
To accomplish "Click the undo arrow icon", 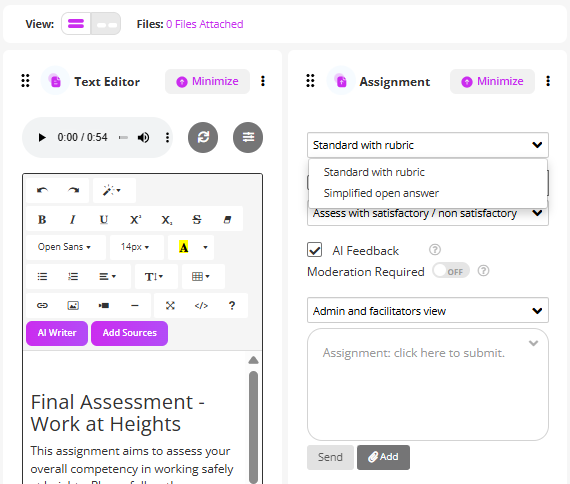I will tap(42, 191).
